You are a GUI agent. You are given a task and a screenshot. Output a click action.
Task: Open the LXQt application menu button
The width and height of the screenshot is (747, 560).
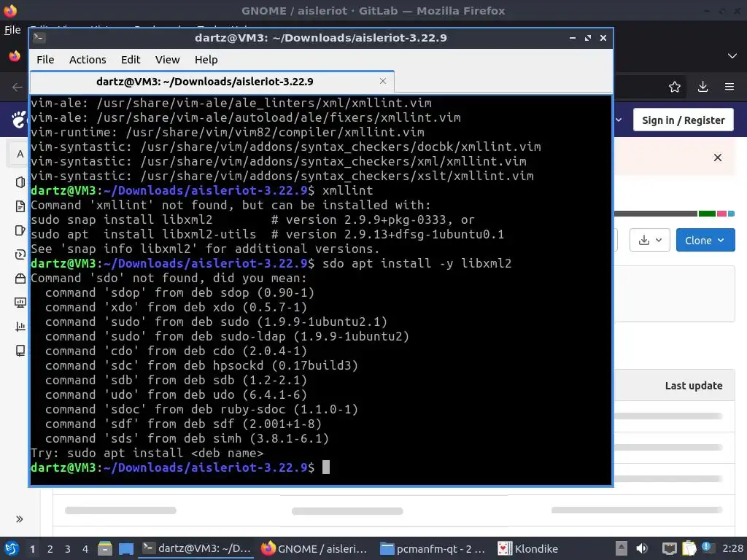(12, 548)
